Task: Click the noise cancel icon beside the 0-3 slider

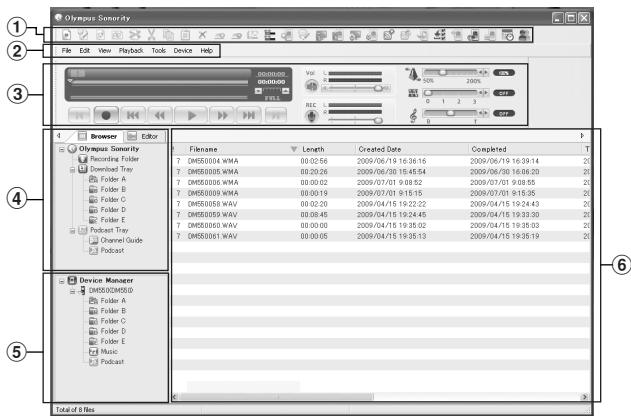Action: (413, 93)
